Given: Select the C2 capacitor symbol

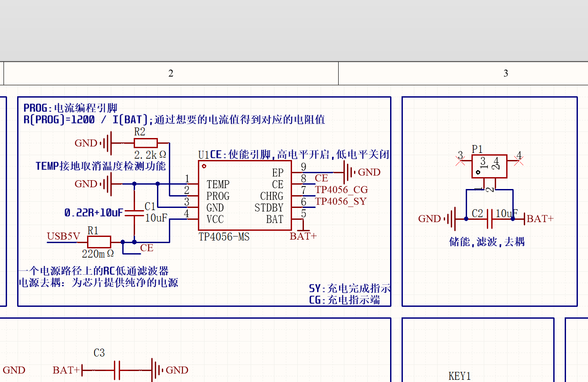Looking at the screenshot, I should pyautogui.click(x=489, y=218).
